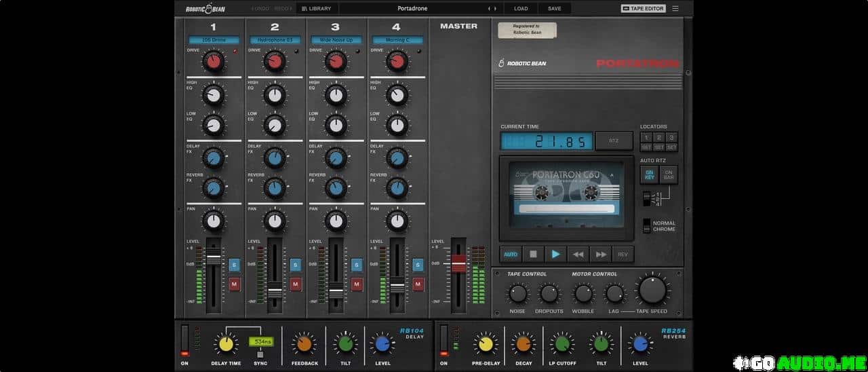Viewport: 868px width, 372px height.
Task: Click the yellow Delay Time knob
Action: (225, 344)
